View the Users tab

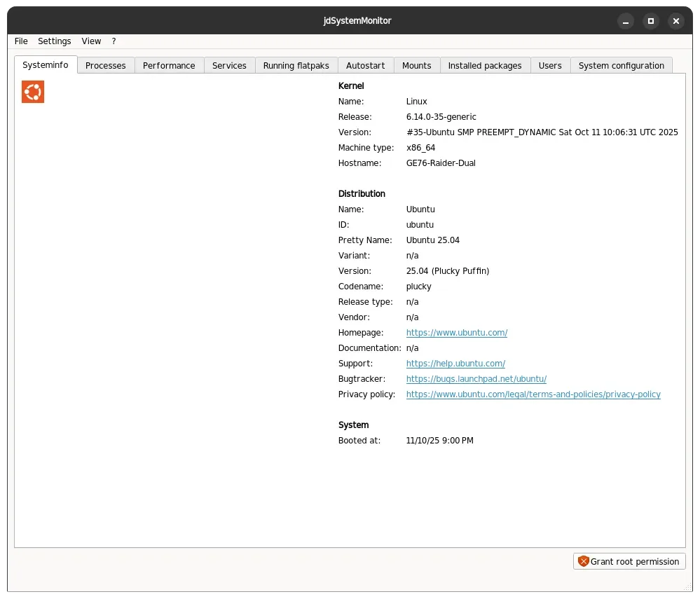click(550, 66)
